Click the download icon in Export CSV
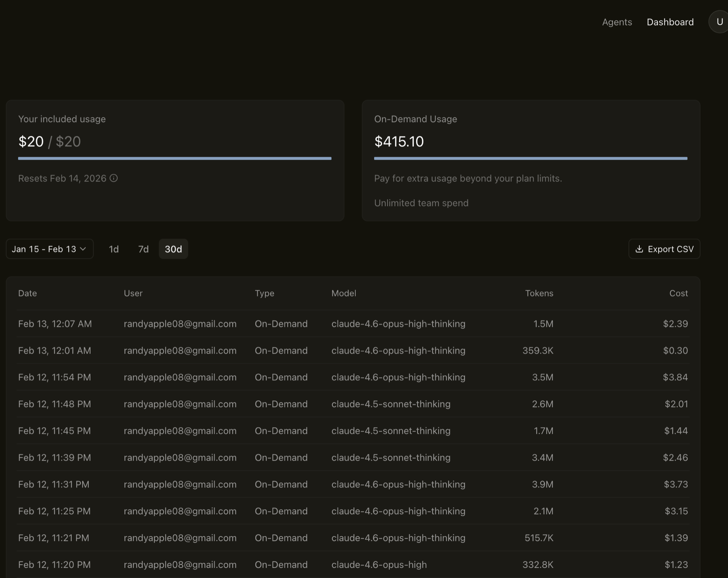Image resolution: width=728 pixels, height=578 pixels. [639, 249]
